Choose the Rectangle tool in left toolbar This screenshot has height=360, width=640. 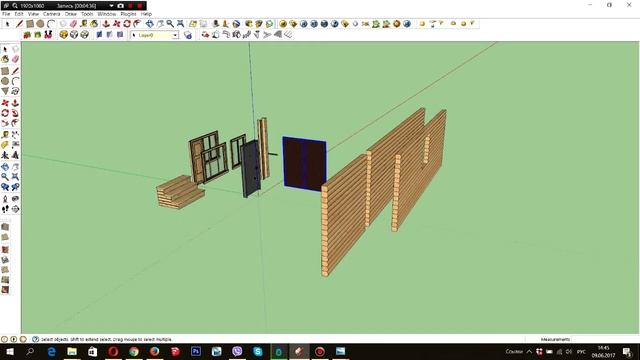click(5, 71)
